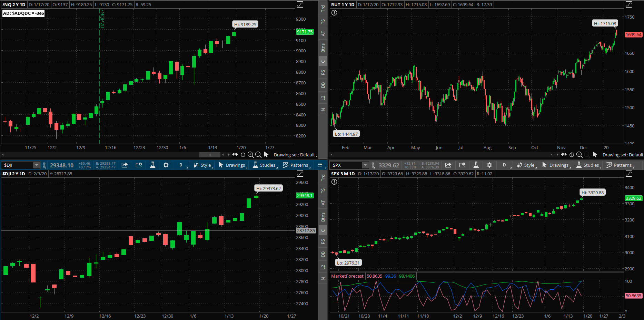Toggle the Trd sidebar tab on /NQ chart
Image resolution: width=644 pixels, height=320 pixels.
[323, 9]
